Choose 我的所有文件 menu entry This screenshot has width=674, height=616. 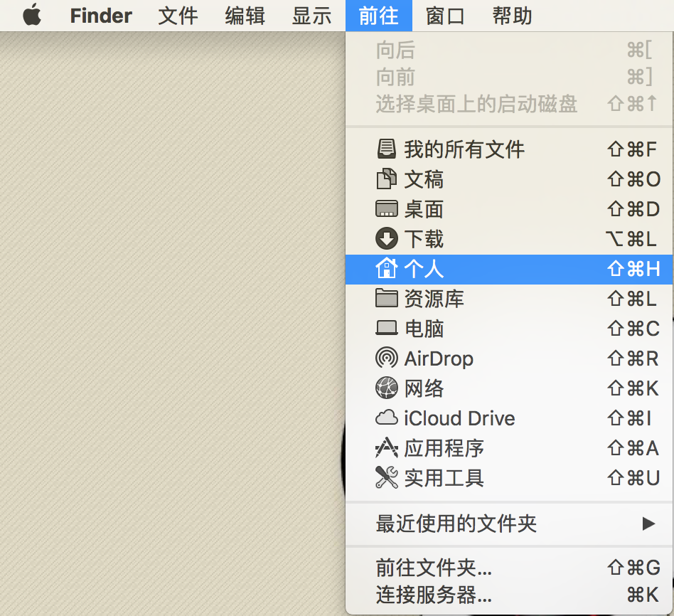click(x=509, y=149)
